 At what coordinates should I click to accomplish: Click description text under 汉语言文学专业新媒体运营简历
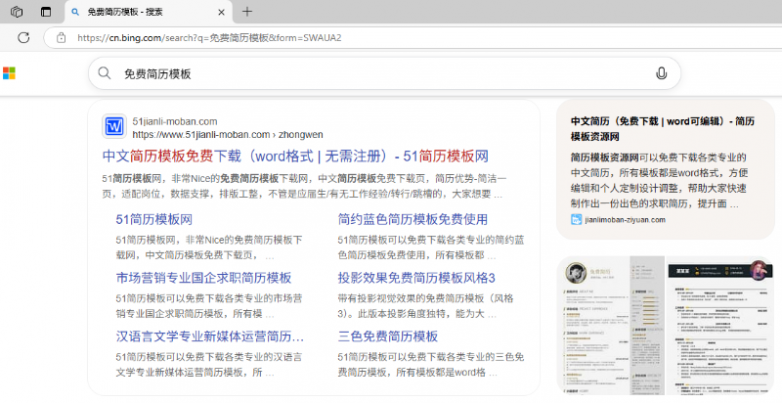coord(209,364)
